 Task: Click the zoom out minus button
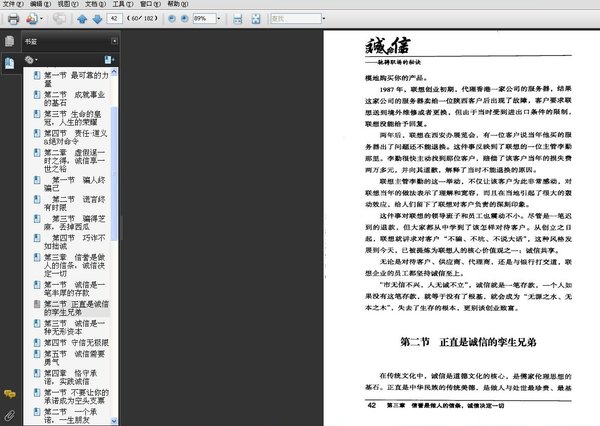[172, 18]
